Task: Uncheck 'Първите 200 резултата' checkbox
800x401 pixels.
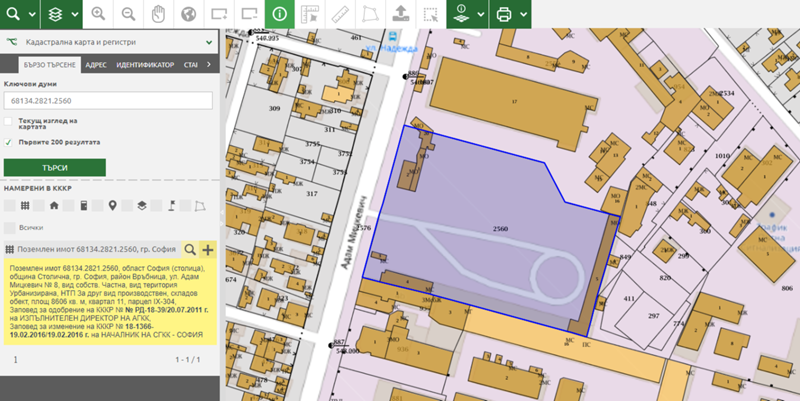Action: point(9,142)
